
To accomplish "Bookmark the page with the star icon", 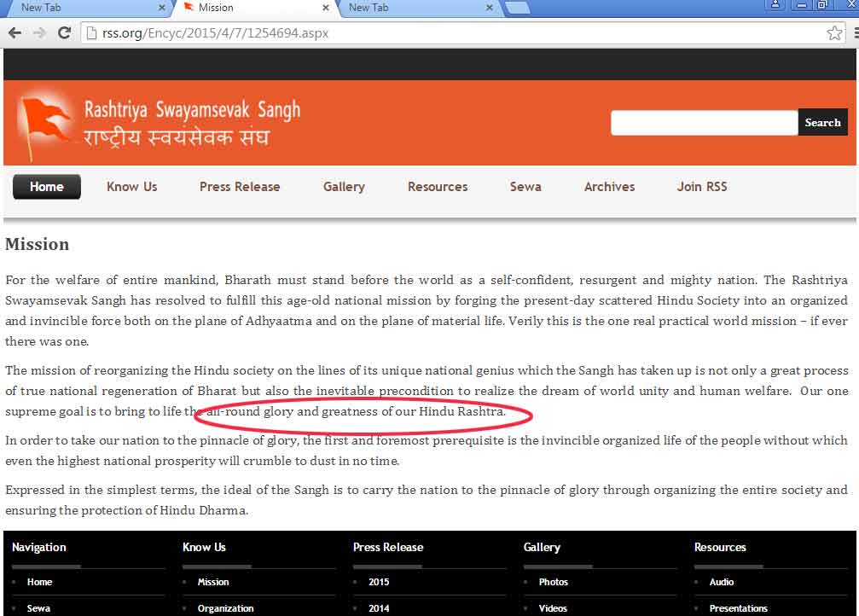I will coord(834,33).
